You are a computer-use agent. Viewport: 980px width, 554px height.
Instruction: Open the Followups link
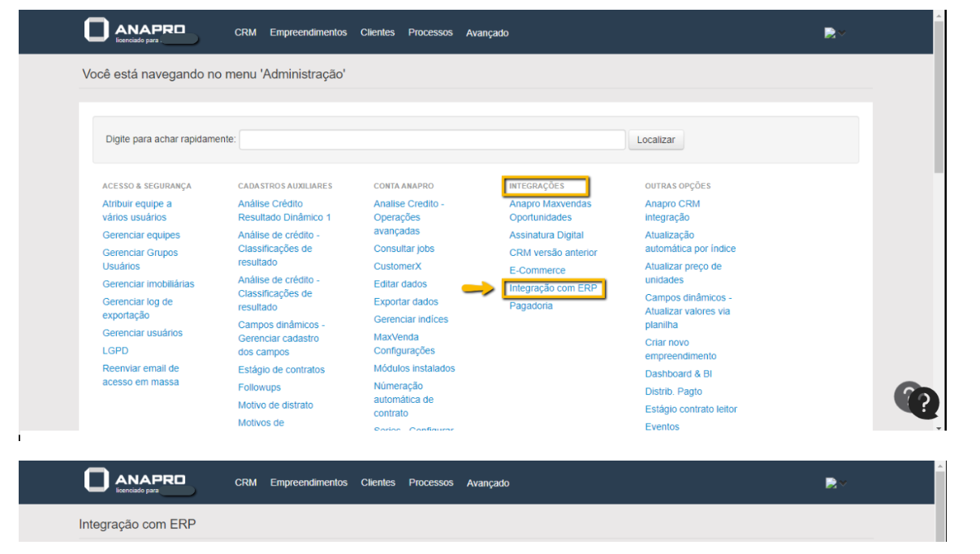click(259, 387)
